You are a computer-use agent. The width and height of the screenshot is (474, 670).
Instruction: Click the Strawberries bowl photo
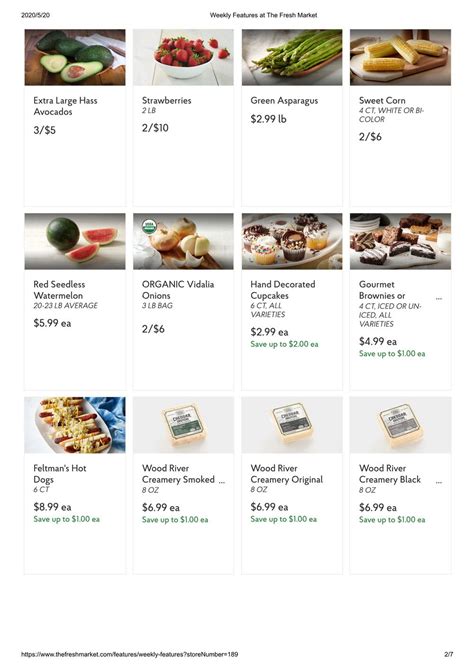183,57
